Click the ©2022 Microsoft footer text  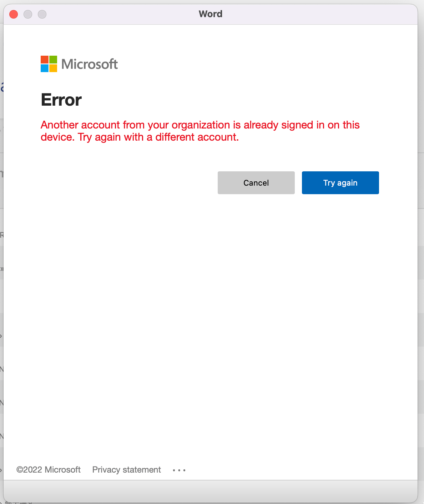[49, 469]
